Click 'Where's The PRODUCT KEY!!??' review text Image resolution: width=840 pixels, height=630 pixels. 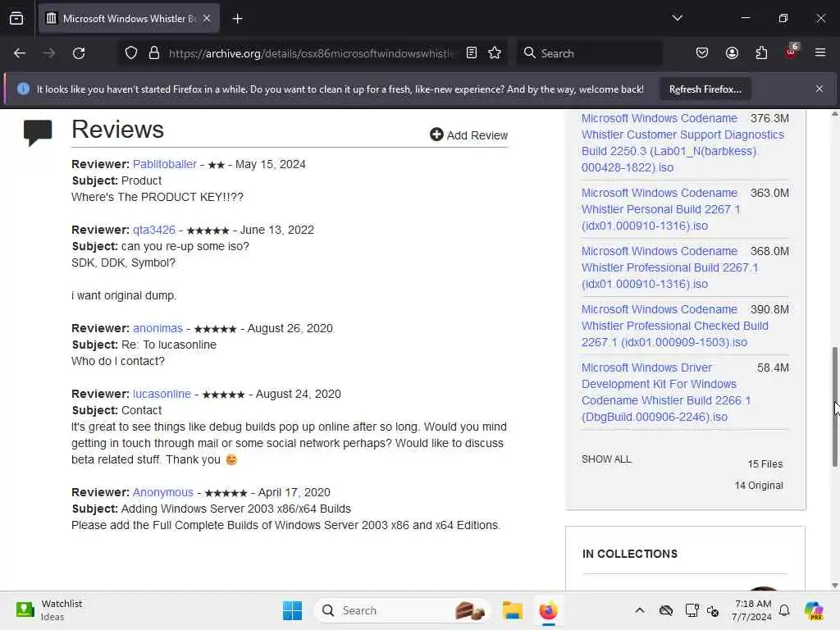pos(157,197)
